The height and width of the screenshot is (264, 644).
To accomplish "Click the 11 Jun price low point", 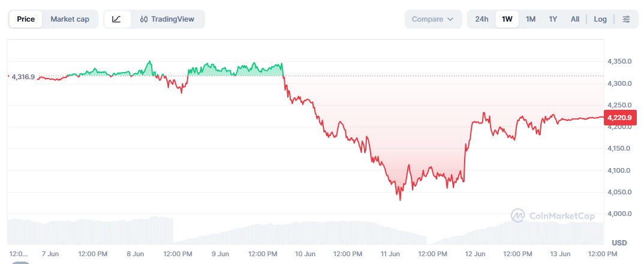I will [400, 200].
